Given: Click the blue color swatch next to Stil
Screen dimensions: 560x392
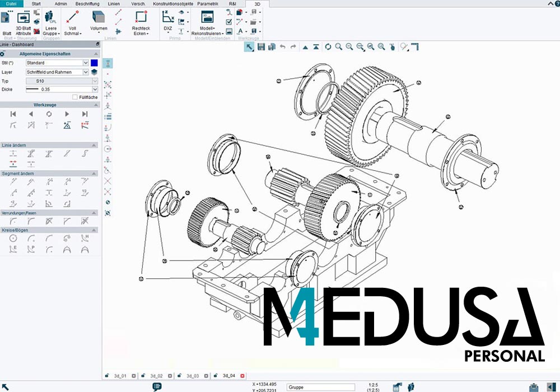Looking at the screenshot, I should pyautogui.click(x=94, y=63).
